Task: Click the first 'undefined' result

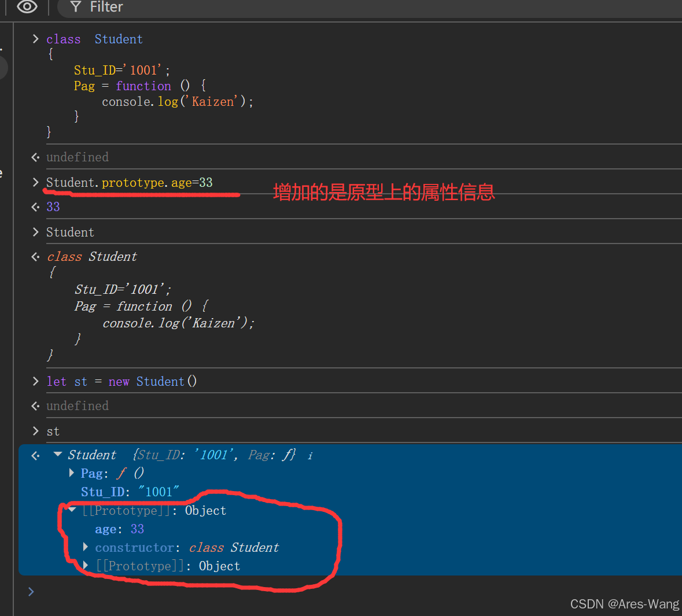Action: coord(78,157)
